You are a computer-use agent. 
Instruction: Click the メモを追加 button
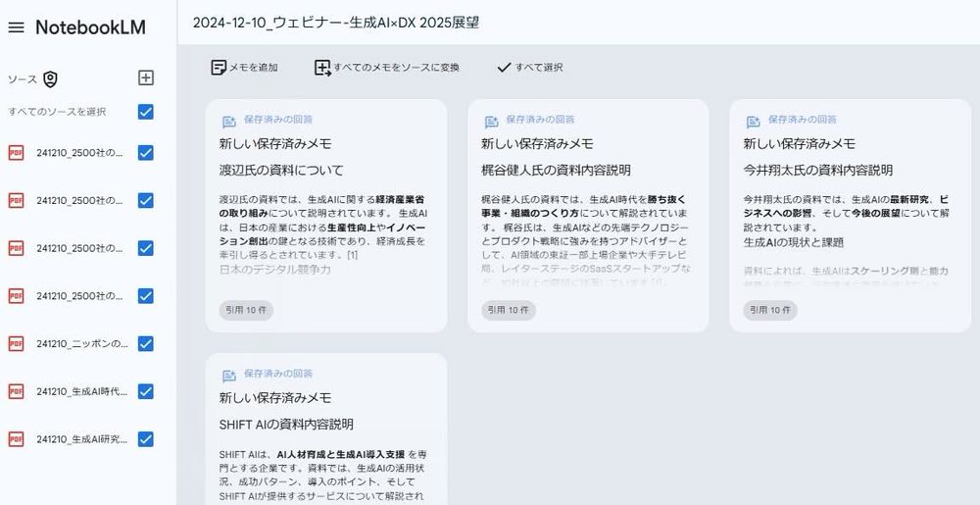pyautogui.click(x=244, y=68)
